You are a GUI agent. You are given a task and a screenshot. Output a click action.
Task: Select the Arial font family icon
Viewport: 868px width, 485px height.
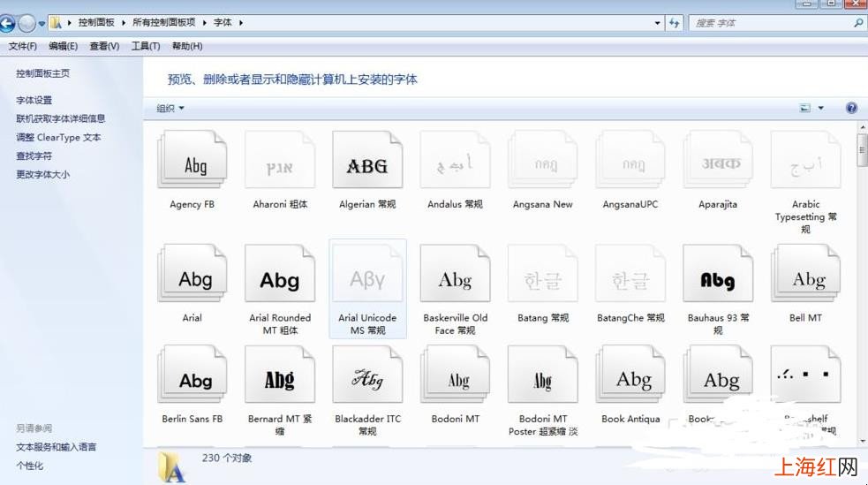(x=192, y=274)
